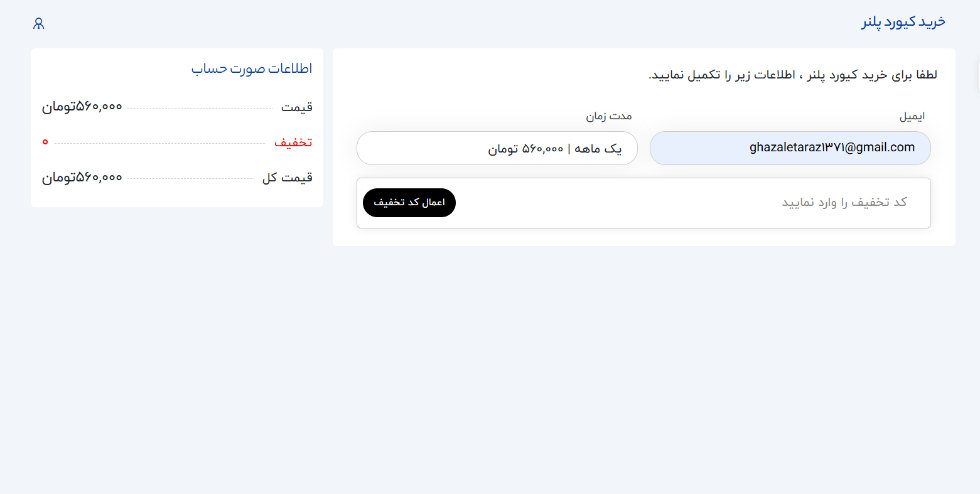Open the user profile icon
Screen dimensions: 980x494
[x=38, y=24]
